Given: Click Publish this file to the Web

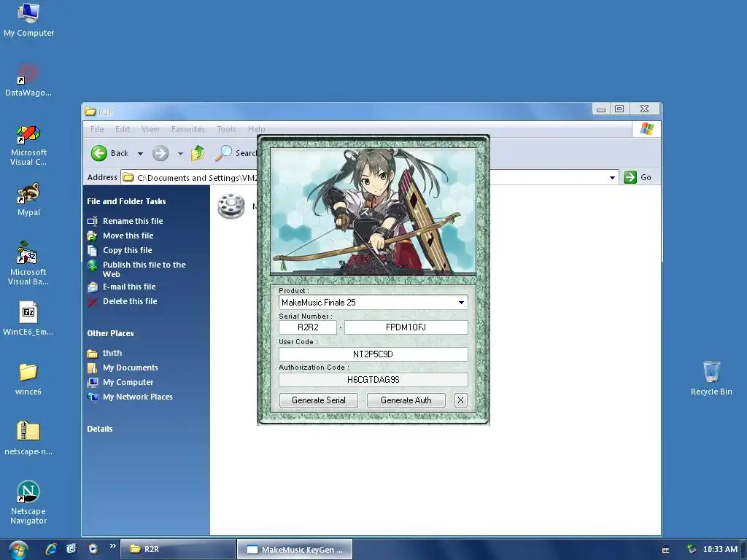Looking at the screenshot, I should tap(144, 269).
